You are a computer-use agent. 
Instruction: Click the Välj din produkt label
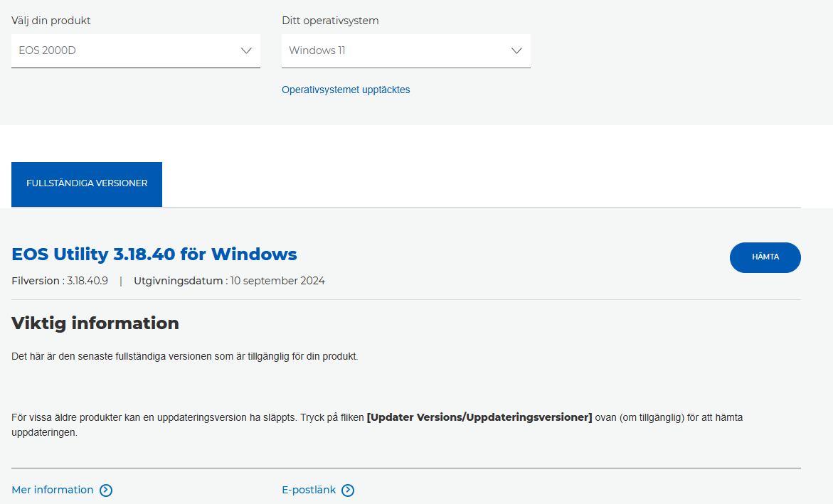[51, 21]
